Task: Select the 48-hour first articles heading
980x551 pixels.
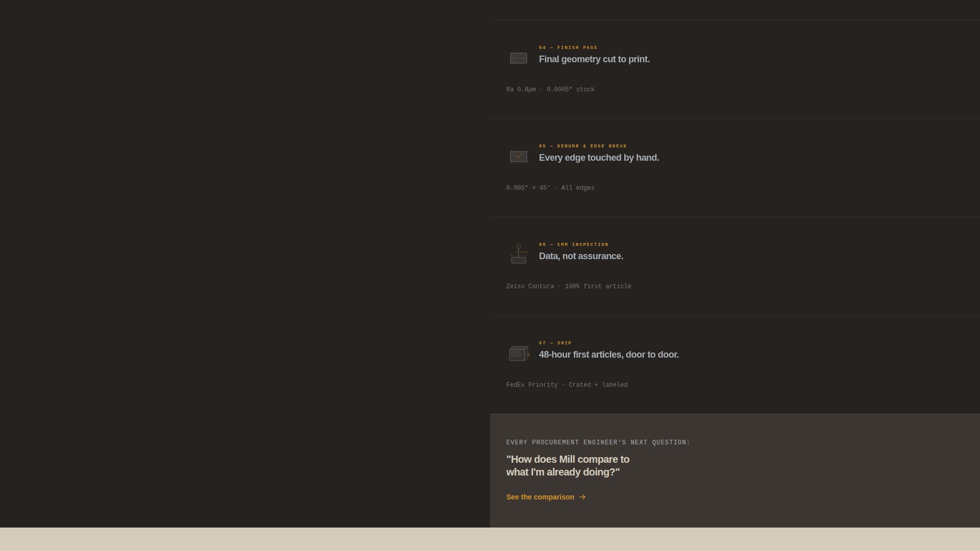Action: click(609, 355)
